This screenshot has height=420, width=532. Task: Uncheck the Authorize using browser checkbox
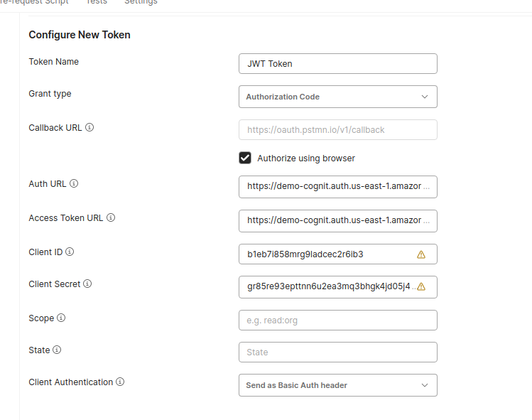coord(245,158)
